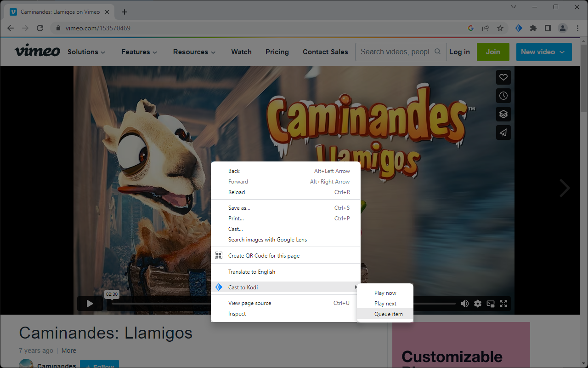Viewport: 588px width, 368px height.
Task: Select Back in context menu
Action: (x=286, y=171)
